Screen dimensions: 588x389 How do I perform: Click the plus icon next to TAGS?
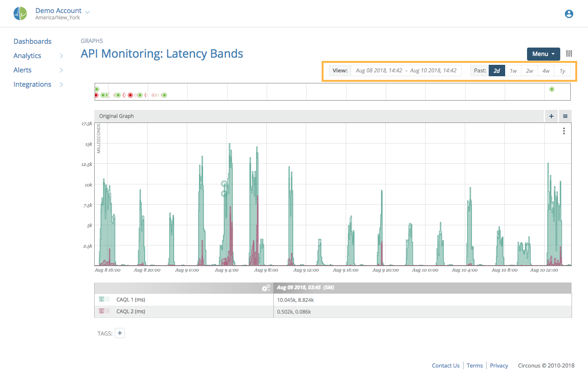tap(120, 333)
